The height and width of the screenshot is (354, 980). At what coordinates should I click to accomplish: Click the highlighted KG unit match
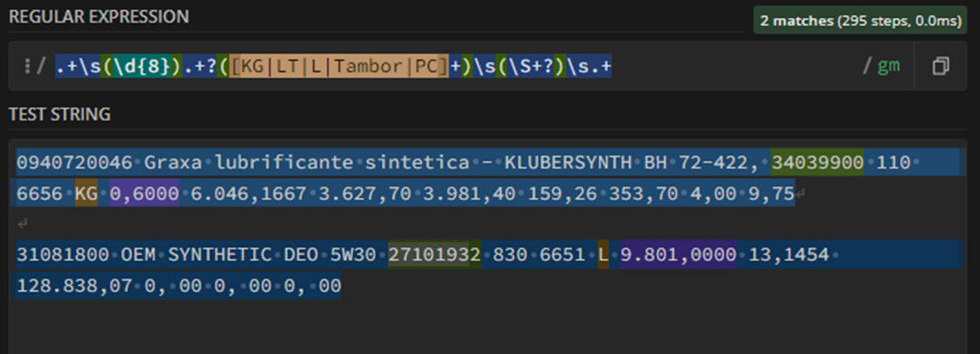[86, 194]
